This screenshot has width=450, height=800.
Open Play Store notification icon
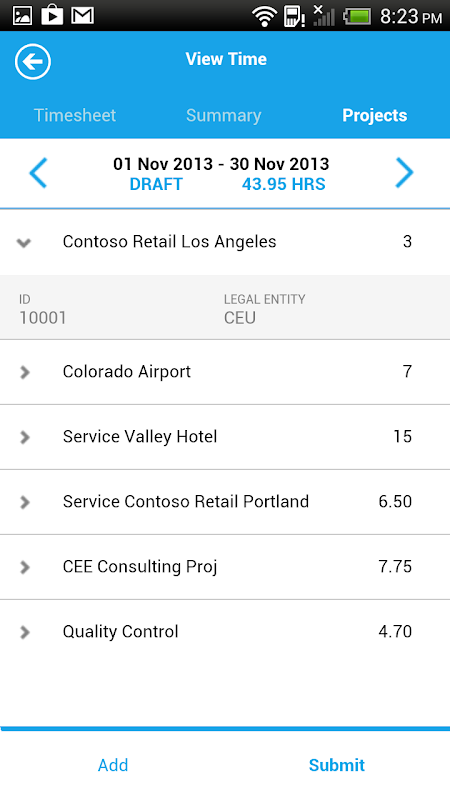pyautogui.click(x=52, y=14)
